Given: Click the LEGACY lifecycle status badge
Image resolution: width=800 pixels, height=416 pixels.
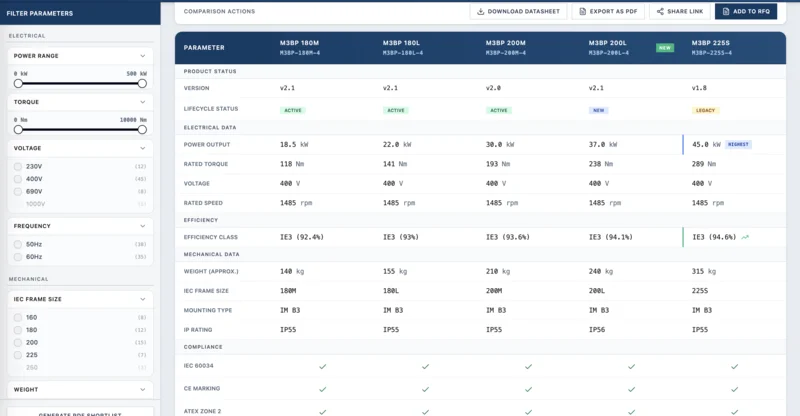Looking at the screenshot, I should click(x=706, y=110).
